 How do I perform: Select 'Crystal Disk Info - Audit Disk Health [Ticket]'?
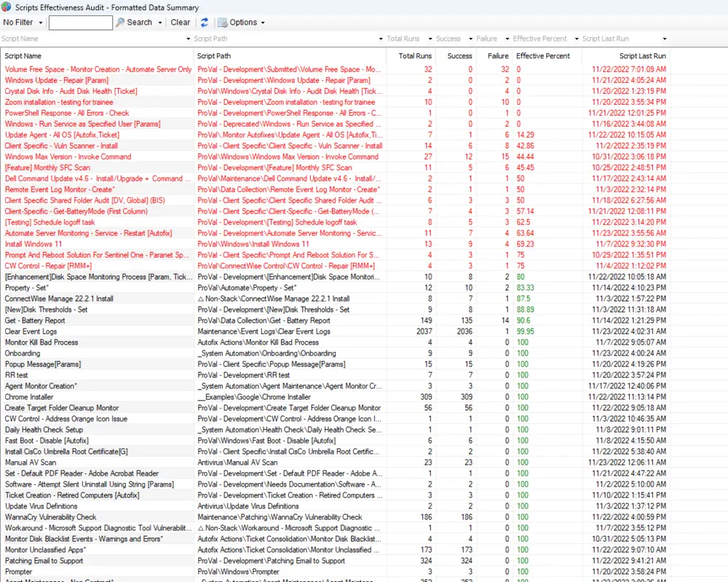click(x=71, y=91)
